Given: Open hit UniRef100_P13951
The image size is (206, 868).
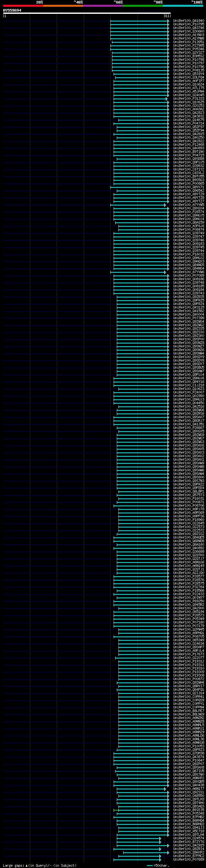Looking at the screenshot, I should 189,42.
